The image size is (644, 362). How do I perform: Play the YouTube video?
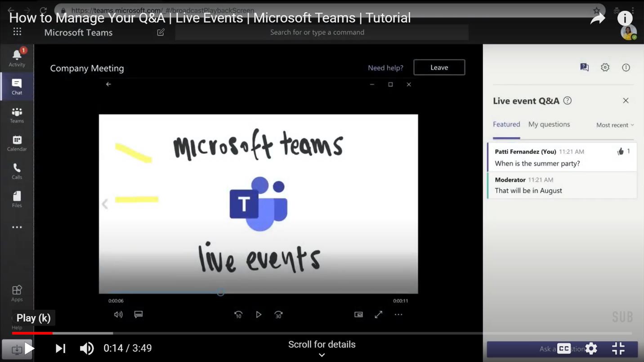tap(29, 349)
